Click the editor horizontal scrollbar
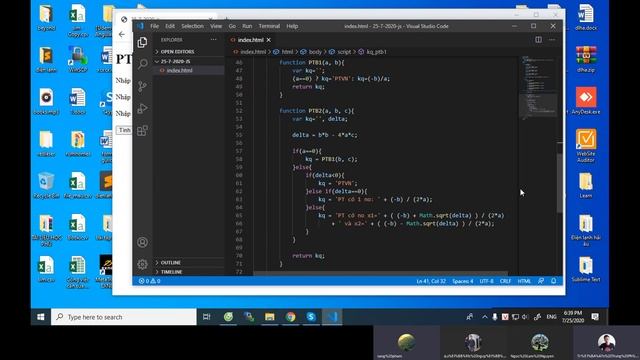This screenshot has width=640, height=360. click(x=380, y=273)
